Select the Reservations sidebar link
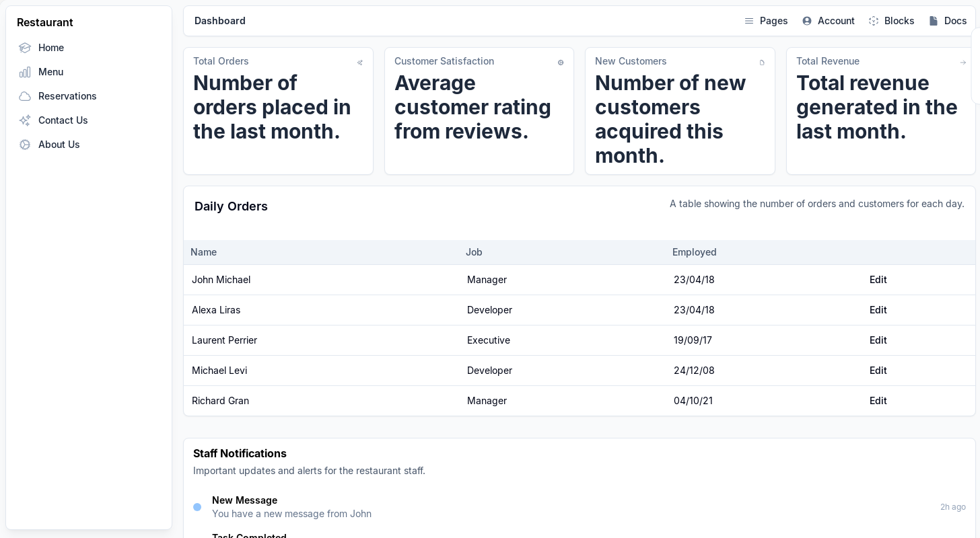Viewport: 980px width, 538px height. pos(67,96)
